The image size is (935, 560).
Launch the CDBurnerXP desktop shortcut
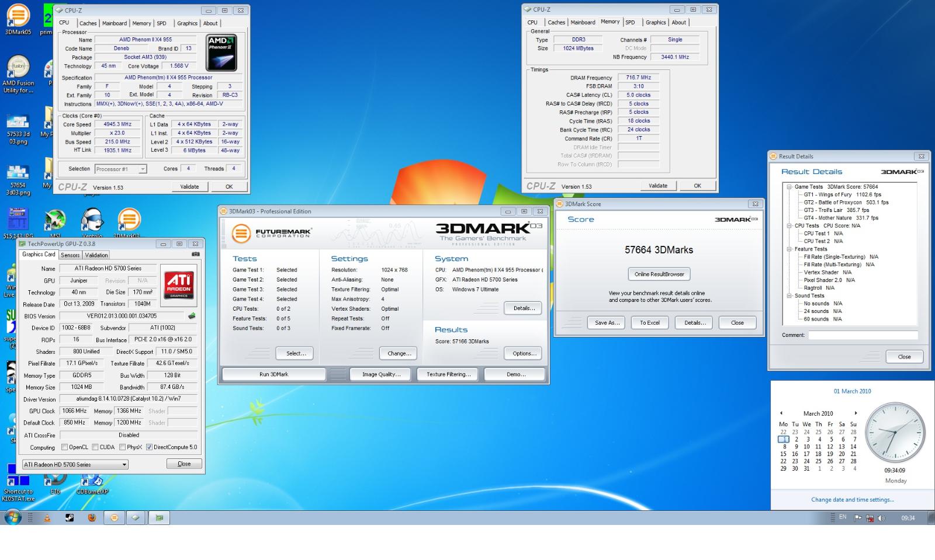[x=92, y=484]
